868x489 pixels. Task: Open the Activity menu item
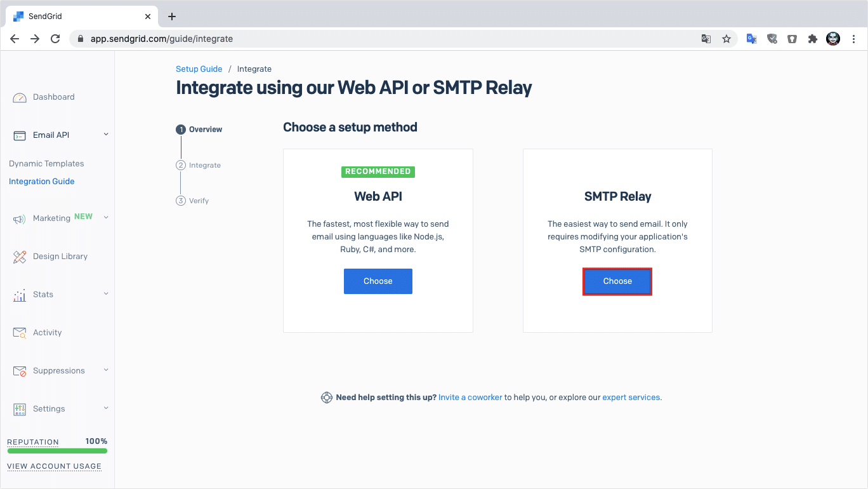[x=48, y=333]
